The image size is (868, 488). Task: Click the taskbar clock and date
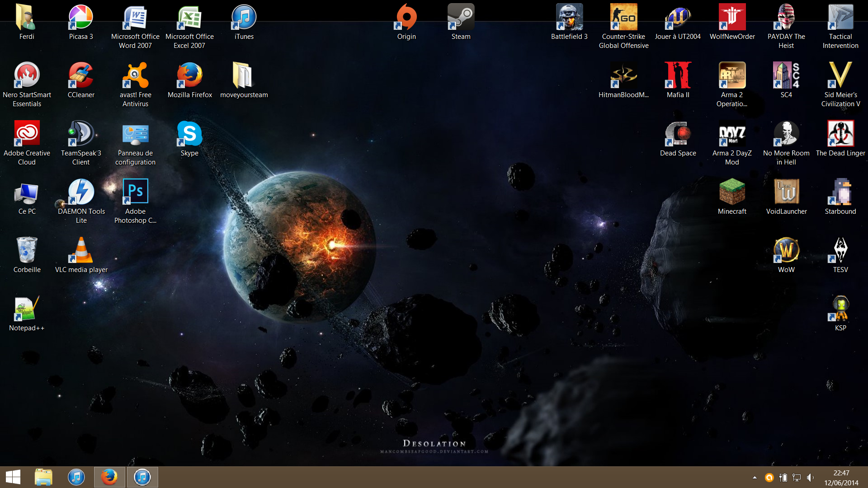click(x=841, y=478)
